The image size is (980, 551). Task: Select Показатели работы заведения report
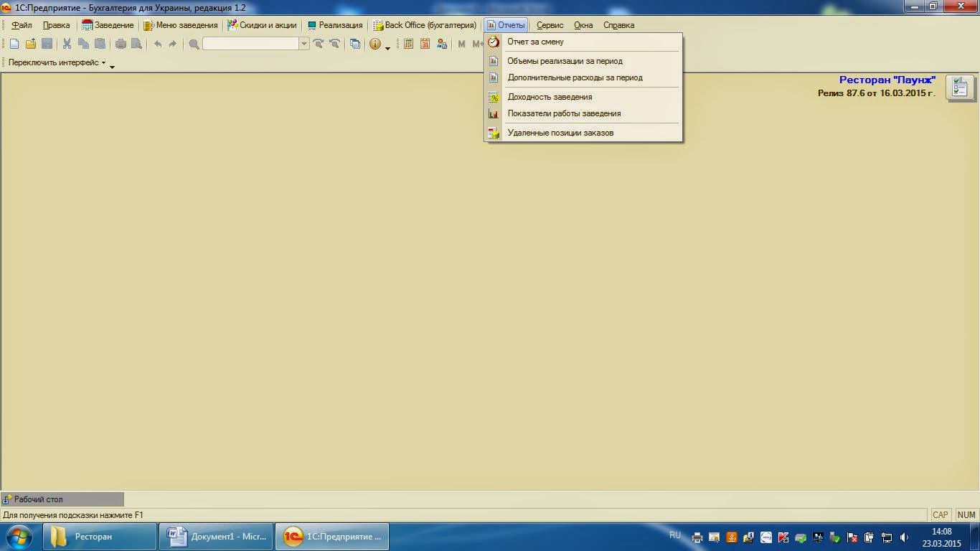583,113
